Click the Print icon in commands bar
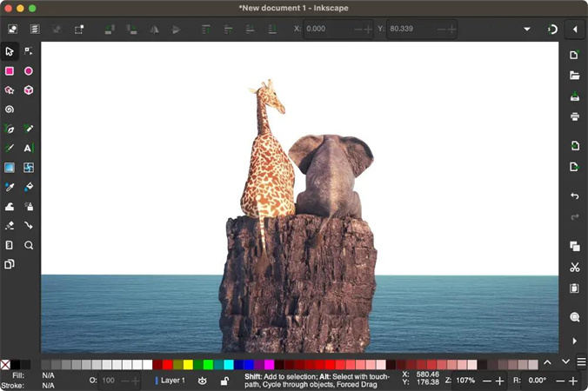This screenshot has height=391, width=588. coord(574,116)
